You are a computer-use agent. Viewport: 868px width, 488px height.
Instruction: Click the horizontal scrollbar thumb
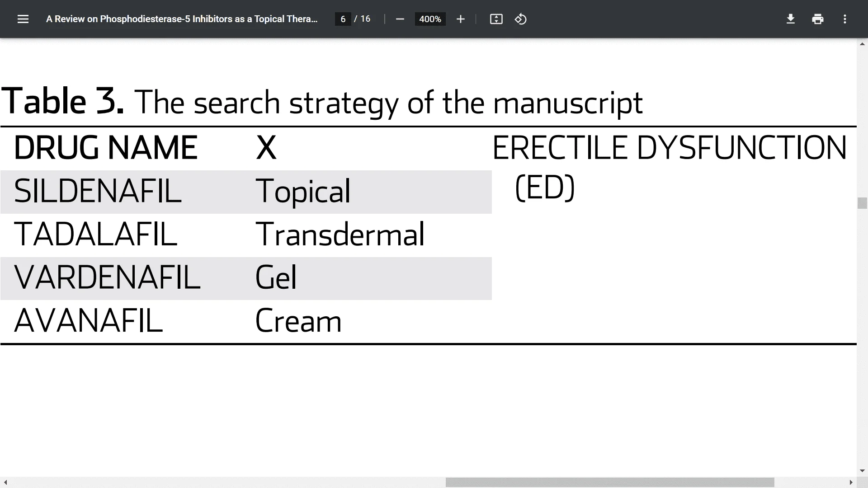pyautogui.click(x=610, y=482)
